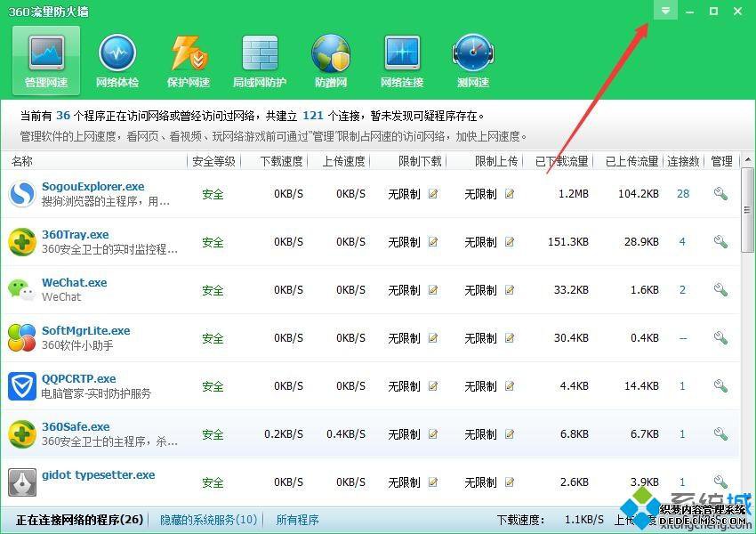The image size is (756, 534).
Task: Open the WeChat.exe name link
Action: [x=74, y=283]
